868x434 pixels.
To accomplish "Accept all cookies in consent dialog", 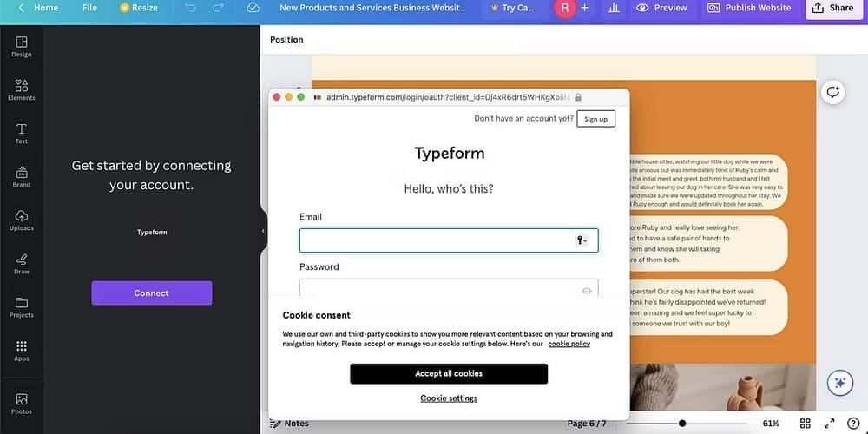I will click(449, 373).
